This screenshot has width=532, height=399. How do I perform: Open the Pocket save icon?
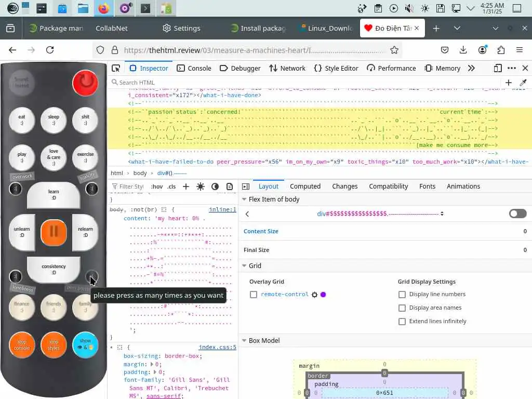(445, 50)
